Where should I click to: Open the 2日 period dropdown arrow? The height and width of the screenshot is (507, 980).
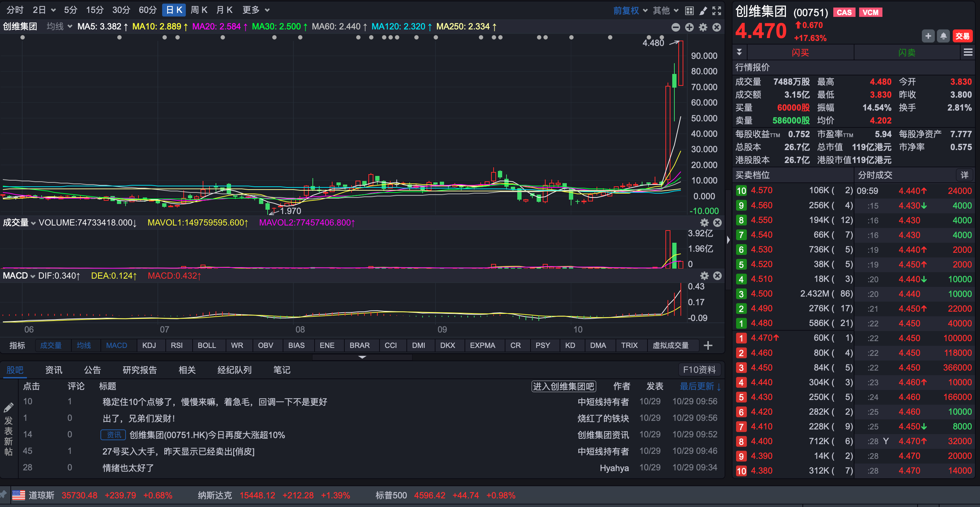pos(53,10)
